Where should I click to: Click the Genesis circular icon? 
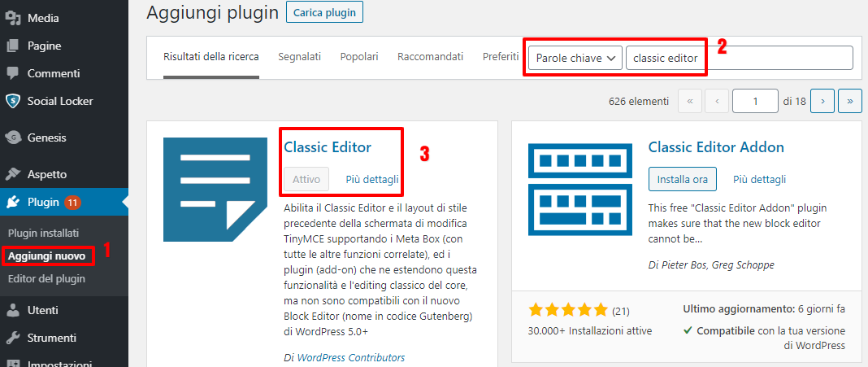click(x=13, y=138)
